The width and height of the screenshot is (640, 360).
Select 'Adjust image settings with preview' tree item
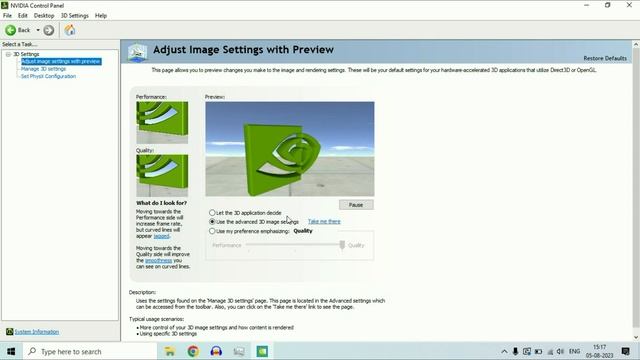point(61,61)
